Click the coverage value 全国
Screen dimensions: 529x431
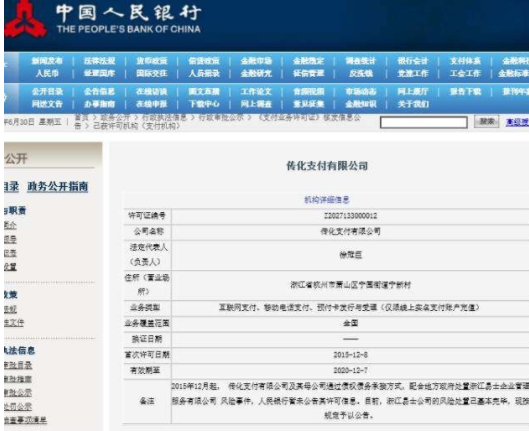[351, 323]
